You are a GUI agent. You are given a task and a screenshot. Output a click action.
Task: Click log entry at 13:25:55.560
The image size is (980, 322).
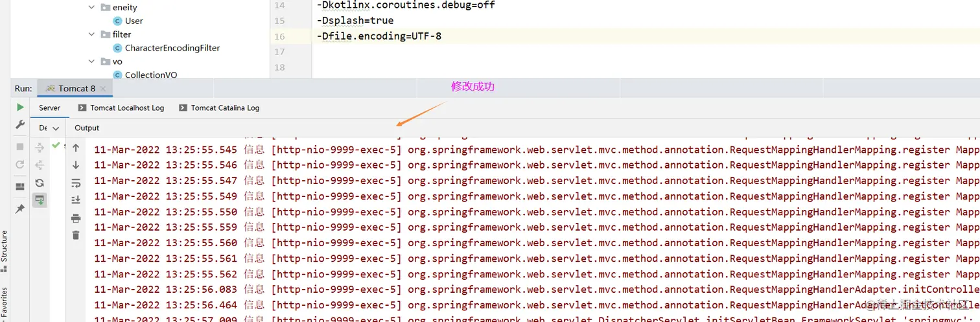click(x=536, y=243)
